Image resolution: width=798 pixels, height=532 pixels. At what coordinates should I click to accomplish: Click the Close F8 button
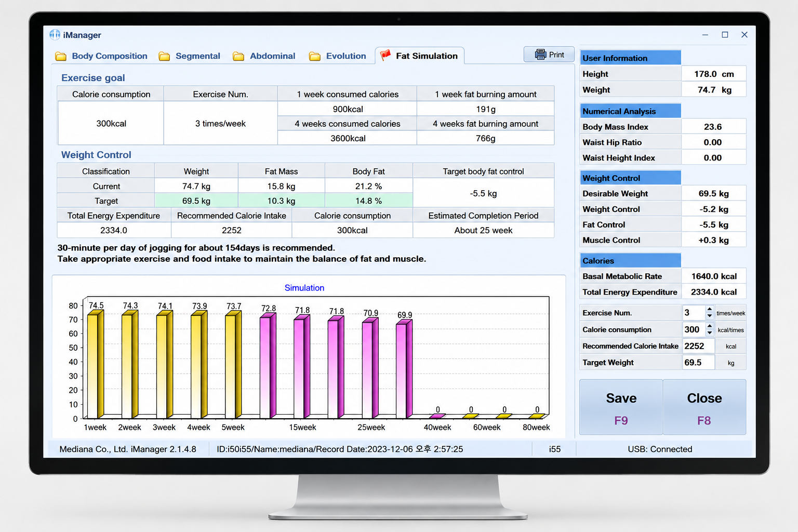pos(704,407)
